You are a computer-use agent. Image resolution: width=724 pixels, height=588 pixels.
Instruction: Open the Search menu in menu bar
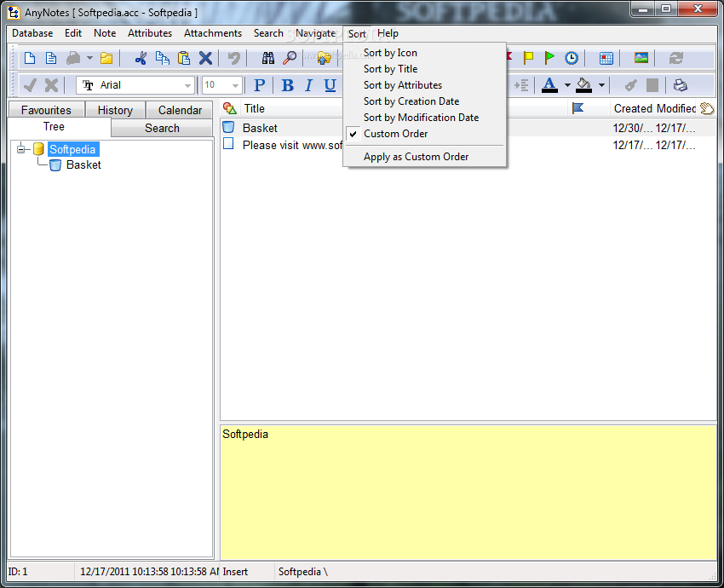[x=268, y=33]
